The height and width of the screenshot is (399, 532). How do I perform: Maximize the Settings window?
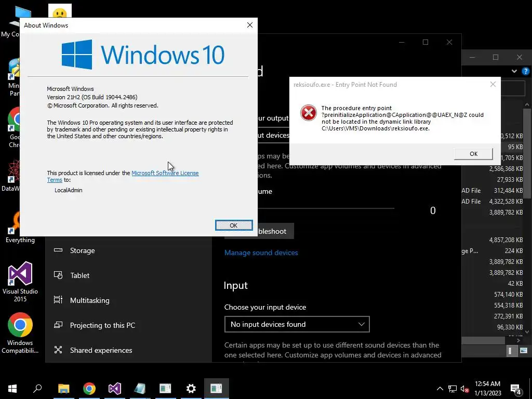click(x=425, y=42)
